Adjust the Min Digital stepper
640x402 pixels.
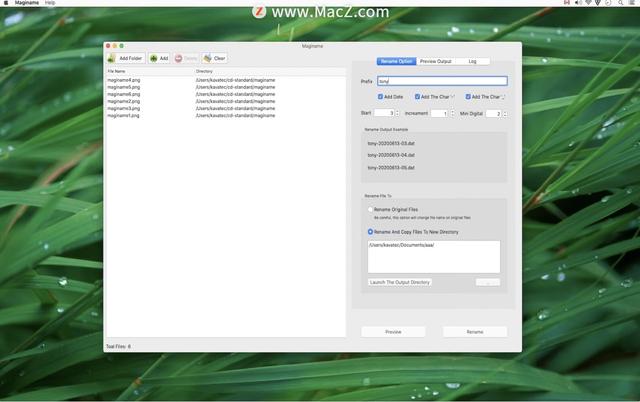(x=505, y=113)
